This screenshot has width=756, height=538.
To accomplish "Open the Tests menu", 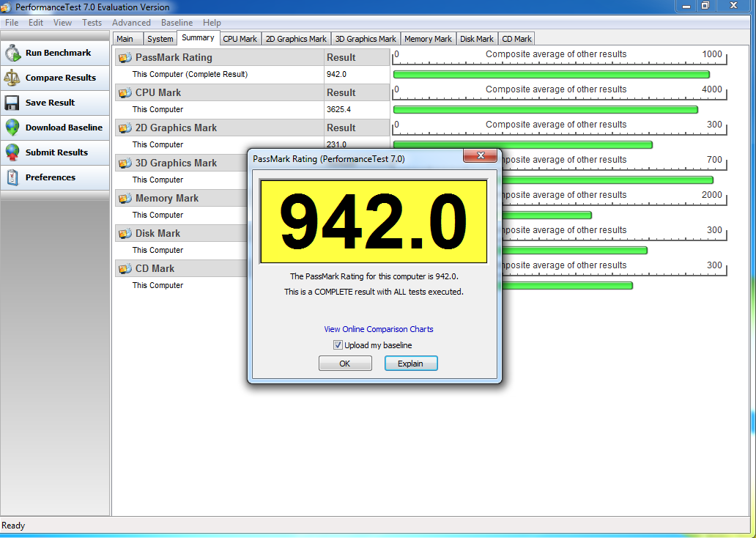I will pyautogui.click(x=92, y=23).
